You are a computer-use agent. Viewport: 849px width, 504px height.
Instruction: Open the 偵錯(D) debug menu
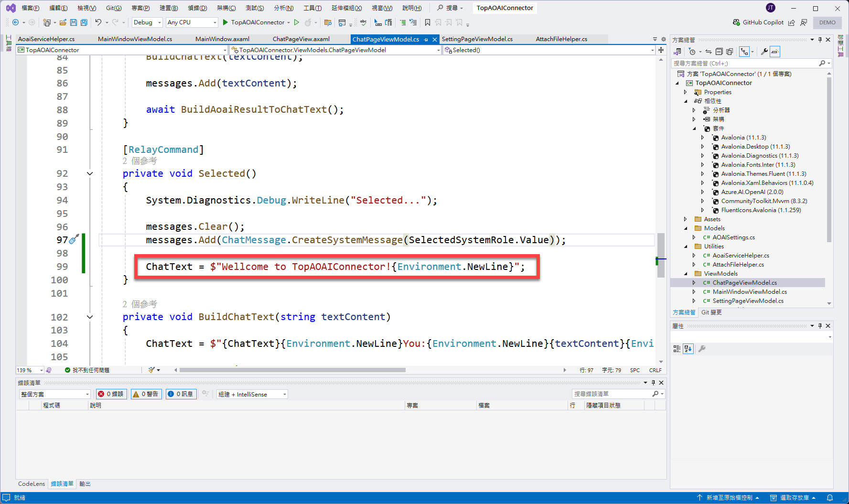tap(197, 8)
